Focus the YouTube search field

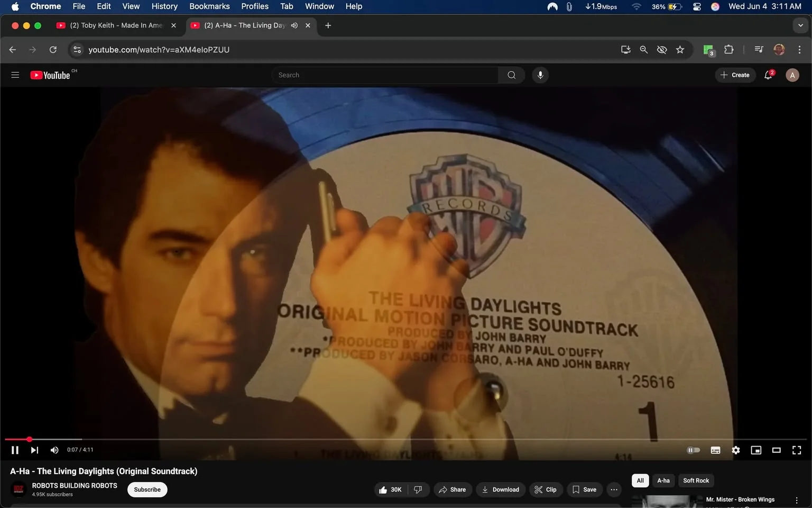click(x=385, y=75)
